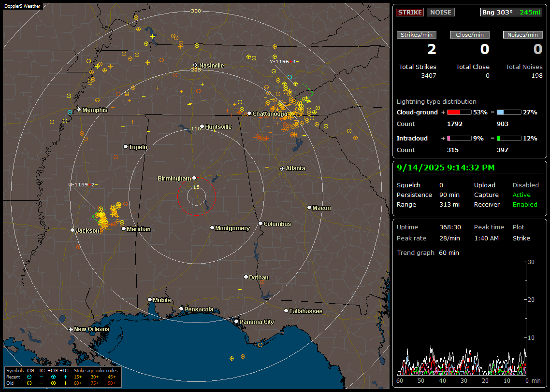
Task: Click the Noises/min label button
Action: [522, 35]
